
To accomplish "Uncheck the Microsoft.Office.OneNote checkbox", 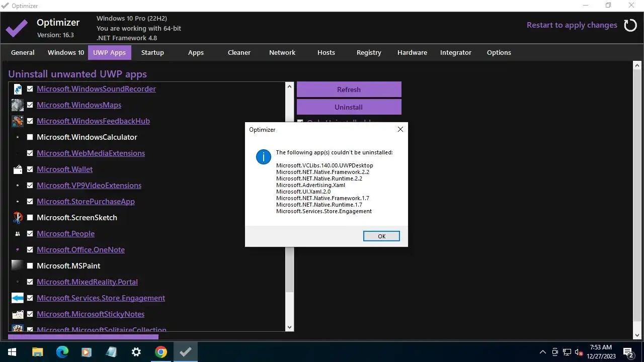I will click(x=30, y=250).
